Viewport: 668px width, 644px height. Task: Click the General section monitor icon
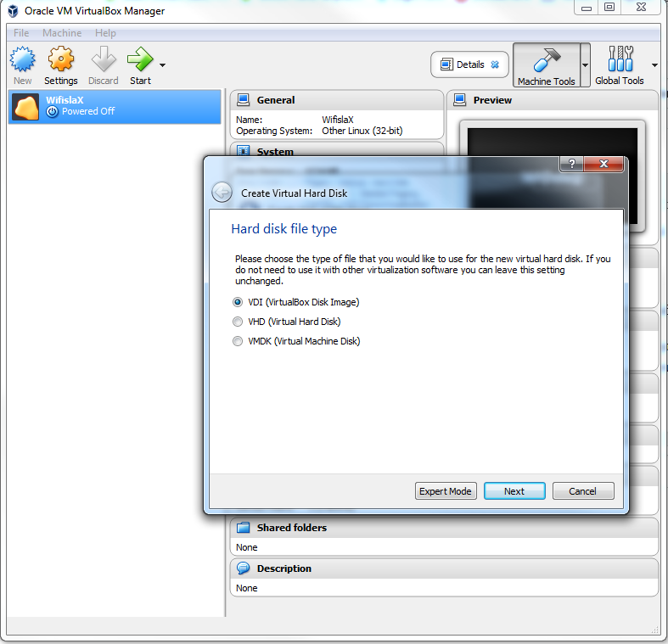point(244,99)
